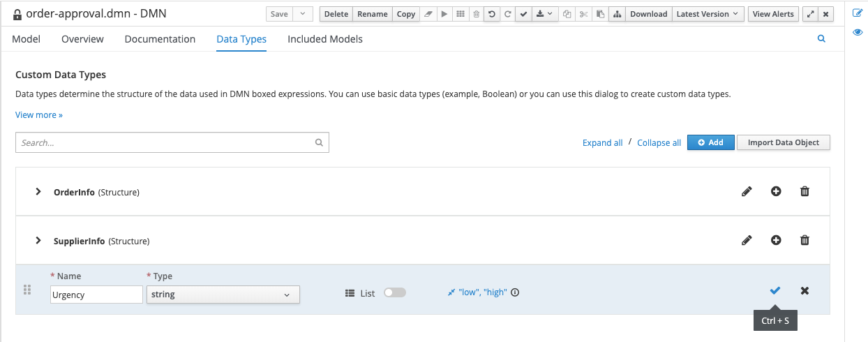
Task: Click the paste clipboard icon
Action: [x=600, y=14]
